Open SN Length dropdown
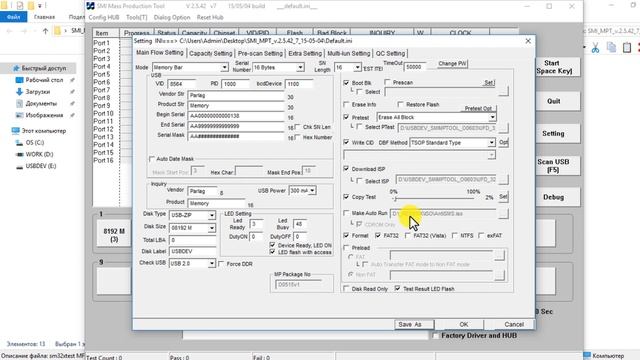Image resolution: width=640 pixels, height=360 pixels. 357,67
